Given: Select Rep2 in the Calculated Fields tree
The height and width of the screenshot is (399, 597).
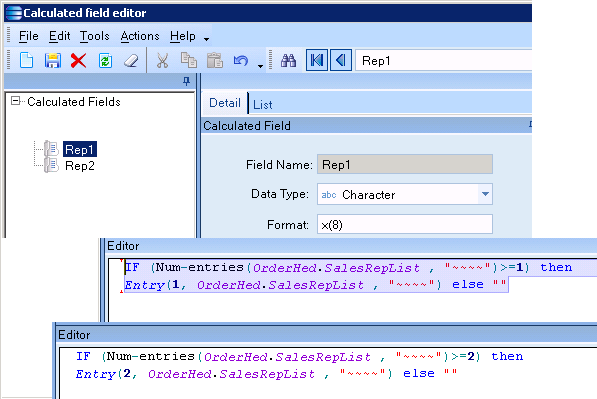Looking at the screenshot, I should tap(80, 166).
